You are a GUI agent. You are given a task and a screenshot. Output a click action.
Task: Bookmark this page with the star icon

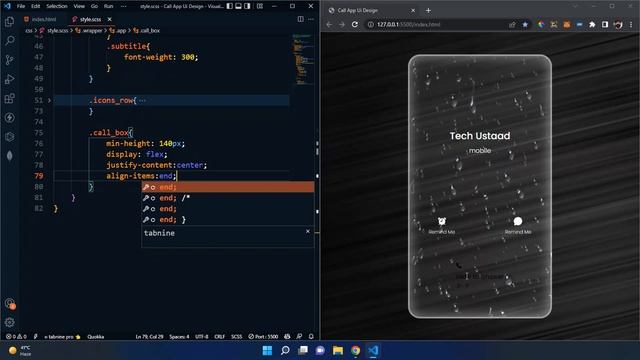point(525,24)
